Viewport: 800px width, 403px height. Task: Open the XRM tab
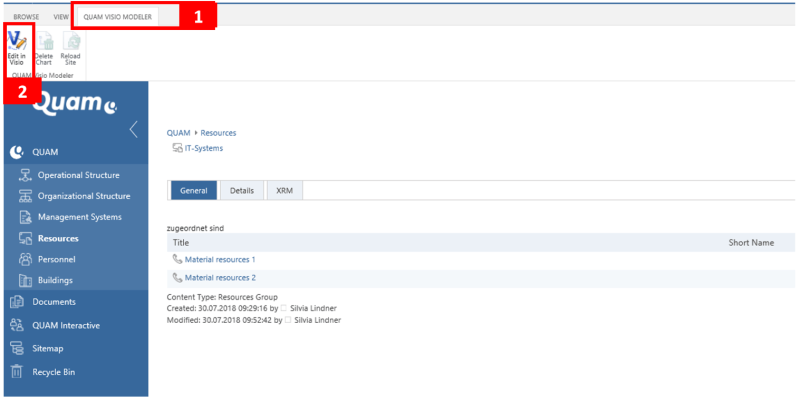(x=284, y=190)
